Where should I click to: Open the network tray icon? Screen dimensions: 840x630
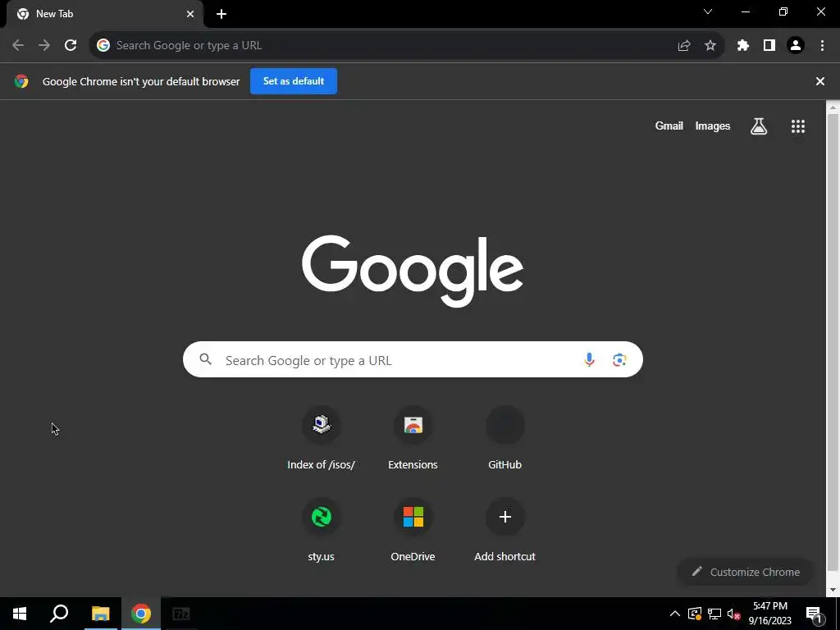pyautogui.click(x=714, y=614)
